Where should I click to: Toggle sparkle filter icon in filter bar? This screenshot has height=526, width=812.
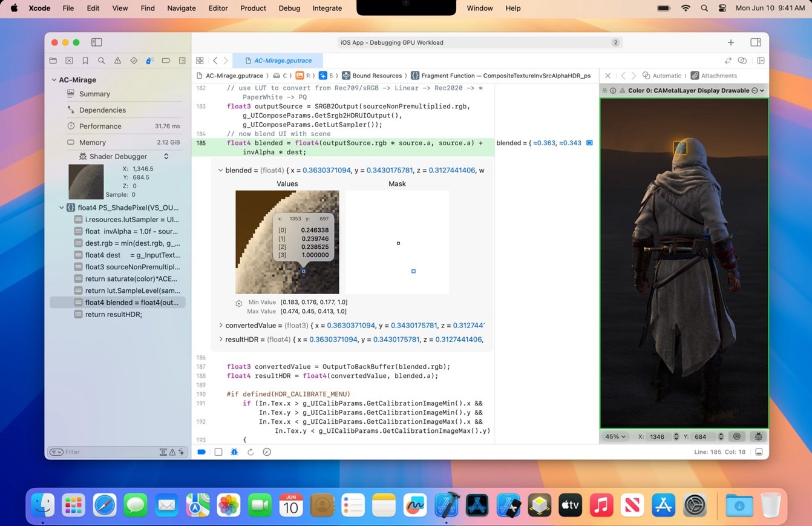point(182,452)
